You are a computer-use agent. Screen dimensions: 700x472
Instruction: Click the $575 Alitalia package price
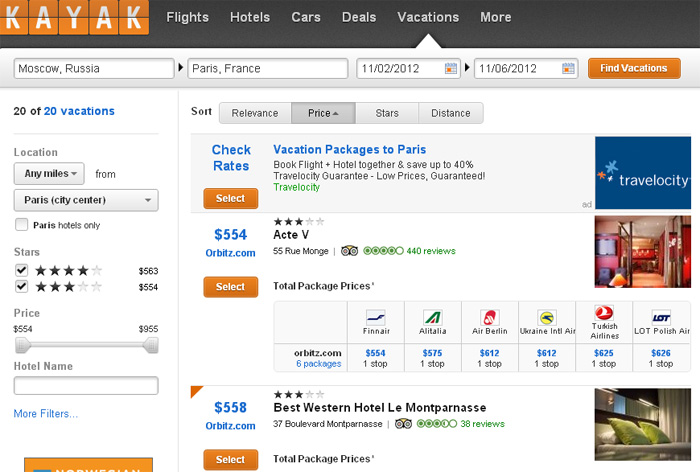click(x=433, y=353)
